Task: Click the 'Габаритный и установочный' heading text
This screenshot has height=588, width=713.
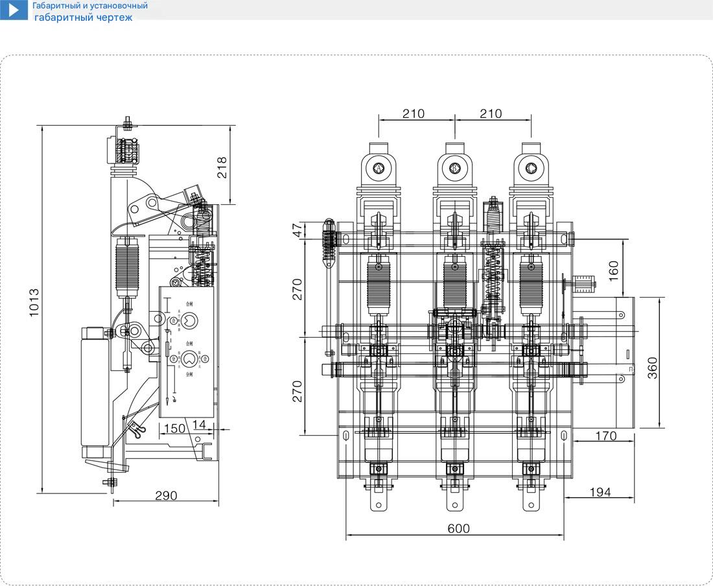Action: (90, 6)
